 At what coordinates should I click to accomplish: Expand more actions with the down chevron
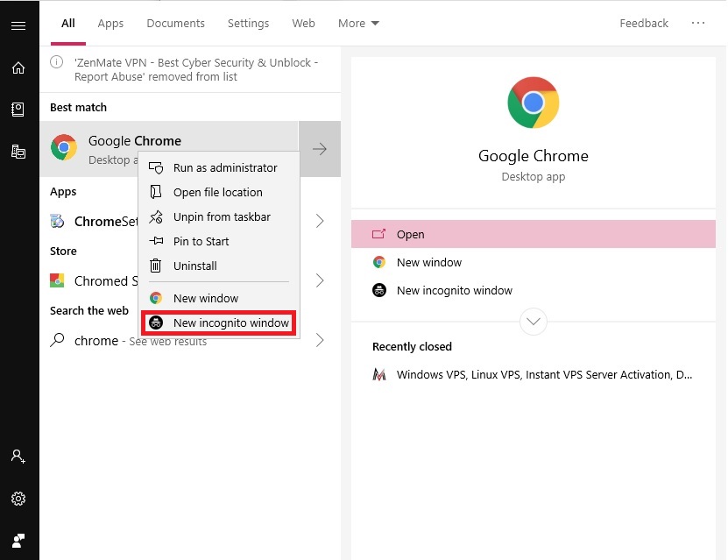(533, 322)
